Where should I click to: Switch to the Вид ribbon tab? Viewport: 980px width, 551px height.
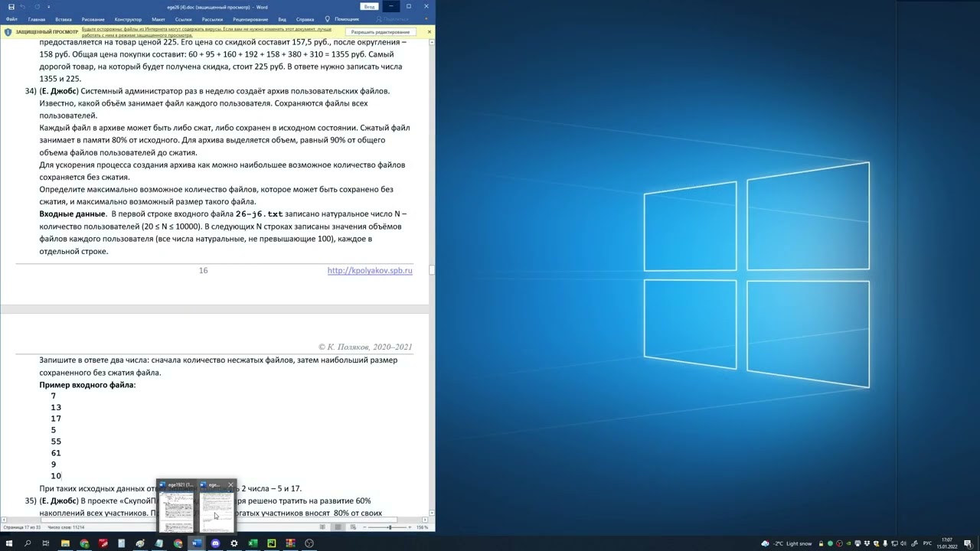282,19
